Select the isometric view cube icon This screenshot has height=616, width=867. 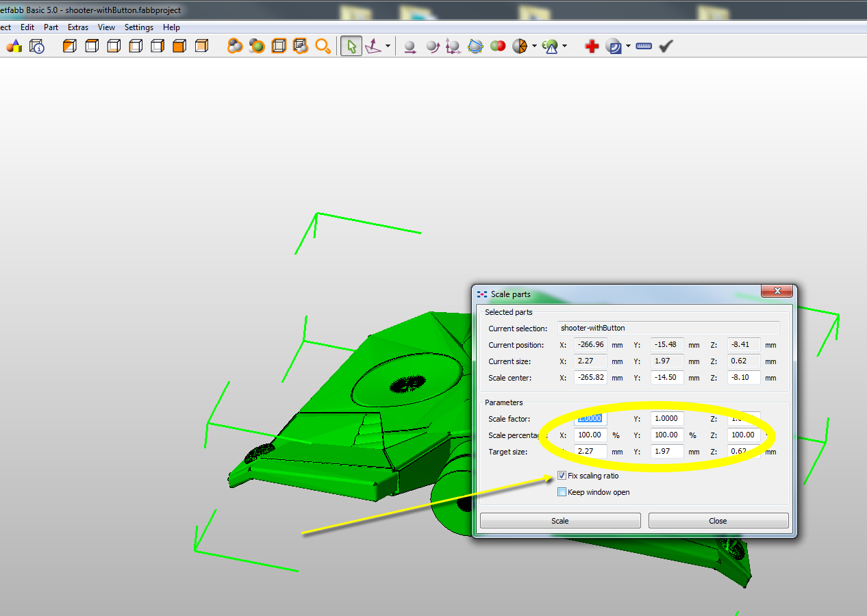[x=69, y=46]
